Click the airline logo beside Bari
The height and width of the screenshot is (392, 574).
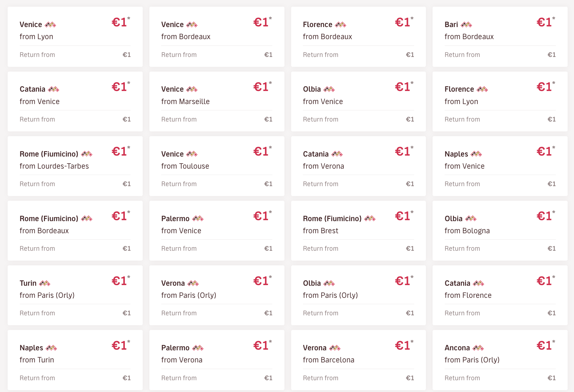click(x=466, y=24)
